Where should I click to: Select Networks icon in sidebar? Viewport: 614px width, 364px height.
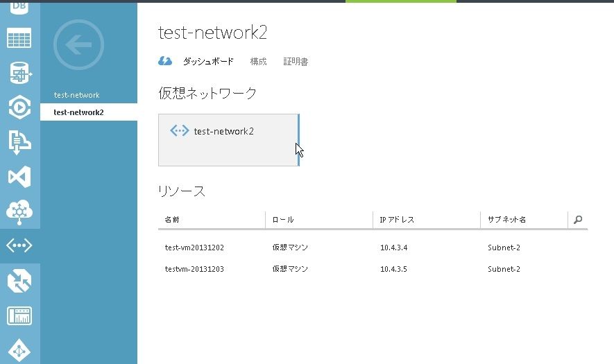(x=19, y=245)
